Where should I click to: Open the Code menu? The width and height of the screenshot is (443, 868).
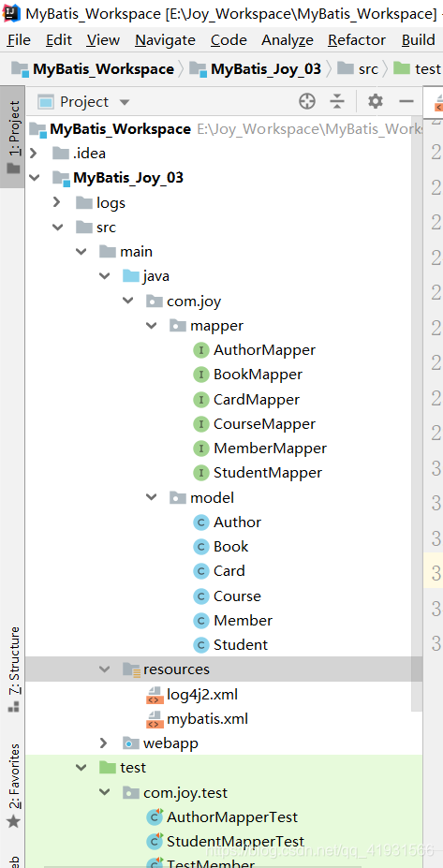(x=229, y=40)
